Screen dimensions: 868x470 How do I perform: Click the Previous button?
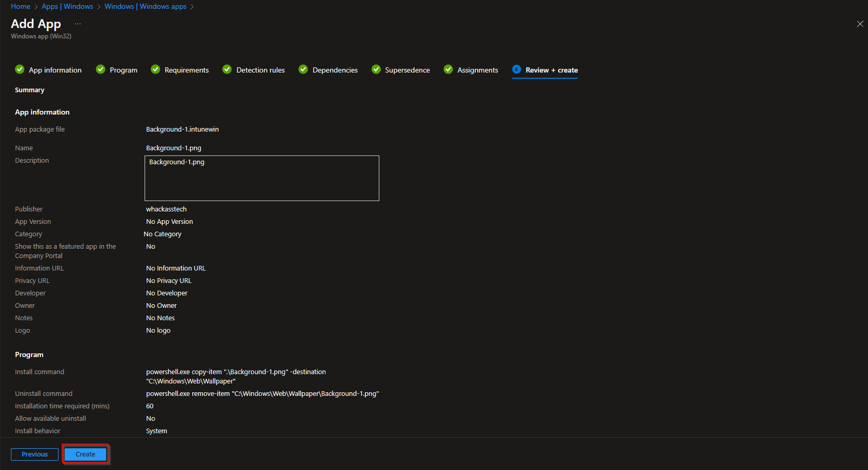pyautogui.click(x=34, y=454)
